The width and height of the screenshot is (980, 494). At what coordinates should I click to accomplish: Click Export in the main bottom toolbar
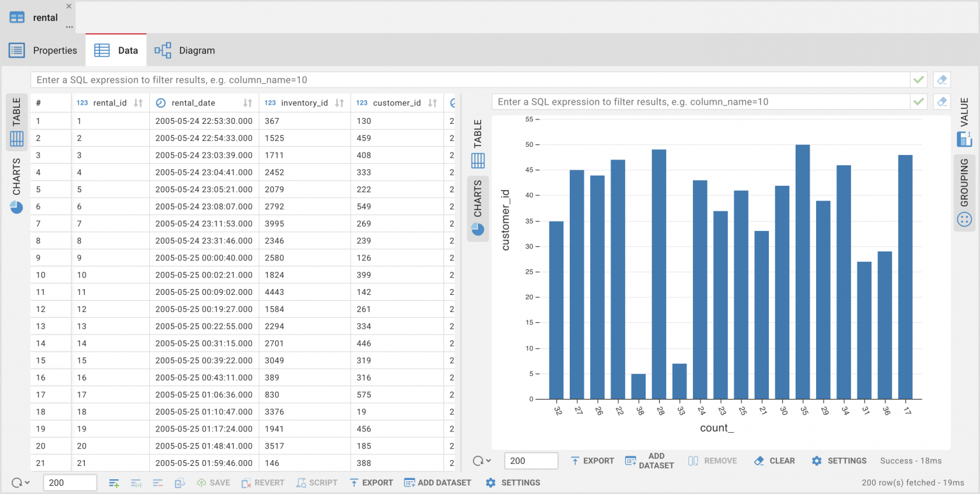[x=371, y=483]
